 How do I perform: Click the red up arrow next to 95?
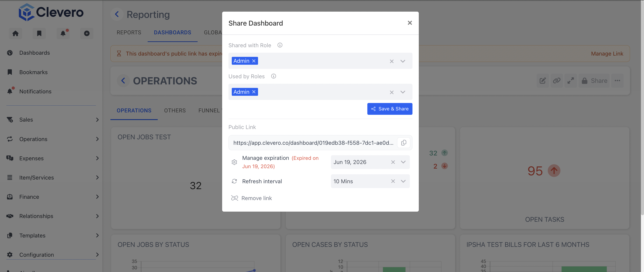point(554,171)
